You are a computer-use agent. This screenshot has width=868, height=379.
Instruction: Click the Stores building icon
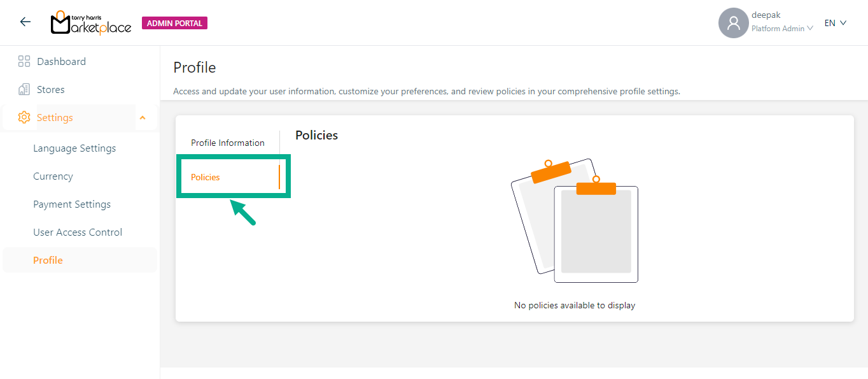click(x=24, y=90)
